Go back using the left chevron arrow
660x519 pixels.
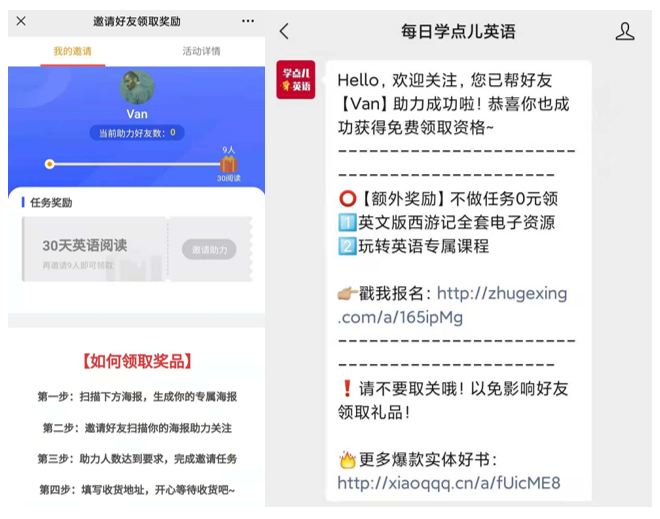285,31
